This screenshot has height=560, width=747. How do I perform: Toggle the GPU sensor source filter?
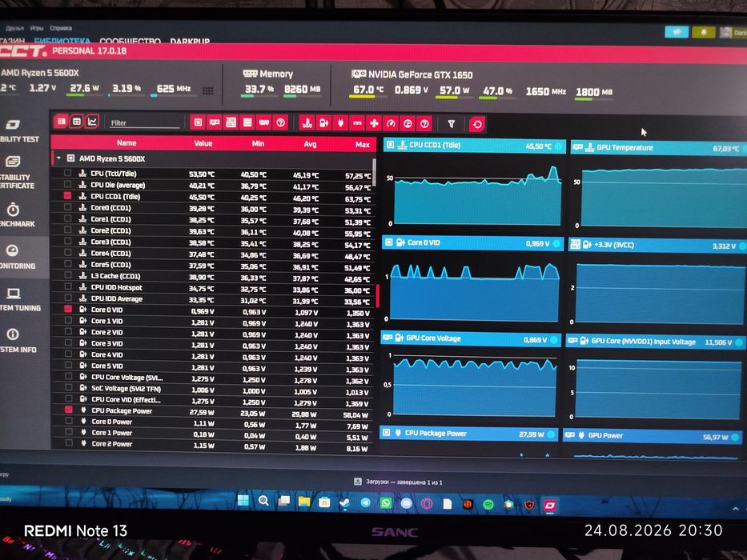coord(215,122)
